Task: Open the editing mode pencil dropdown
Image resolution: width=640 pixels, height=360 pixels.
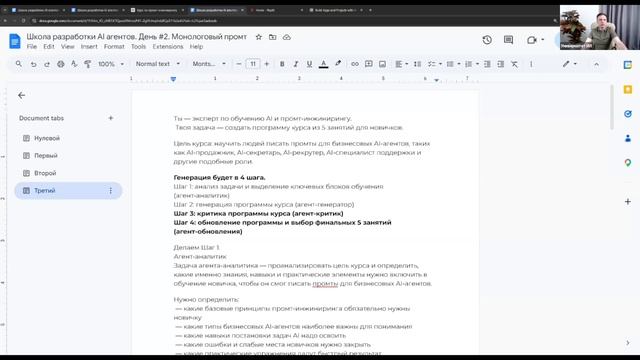Action: (x=569, y=64)
